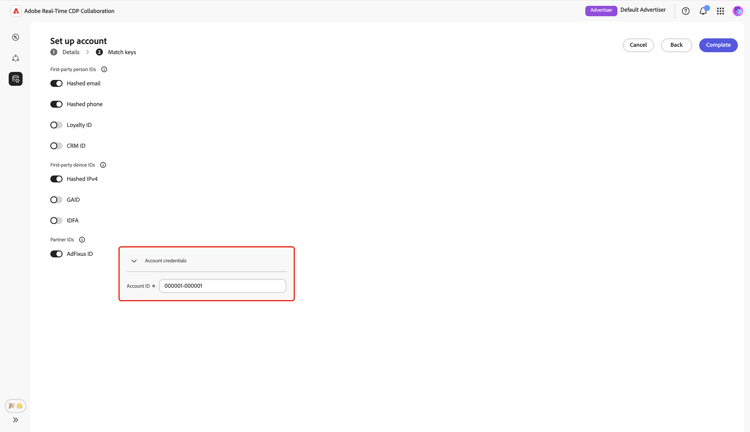
Task: Turn on the IDFA switch
Action: click(56, 221)
